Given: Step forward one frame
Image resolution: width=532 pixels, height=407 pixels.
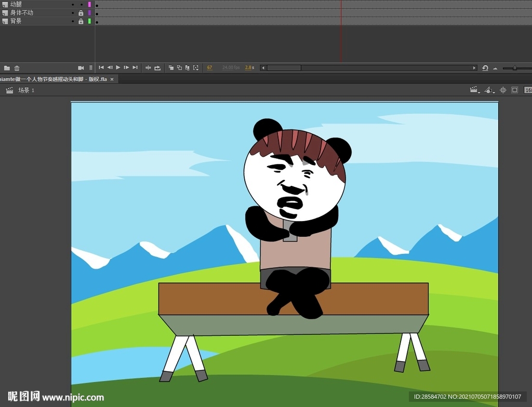Looking at the screenshot, I should [126, 67].
